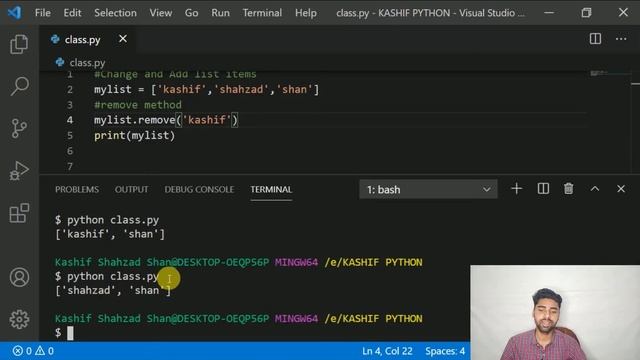Click the 'print(mylist)' code line
This screenshot has width=640, height=360.
pos(134,136)
